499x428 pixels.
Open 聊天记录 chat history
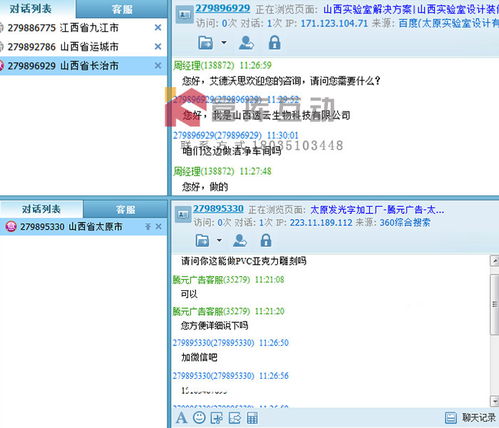(470, 417)
